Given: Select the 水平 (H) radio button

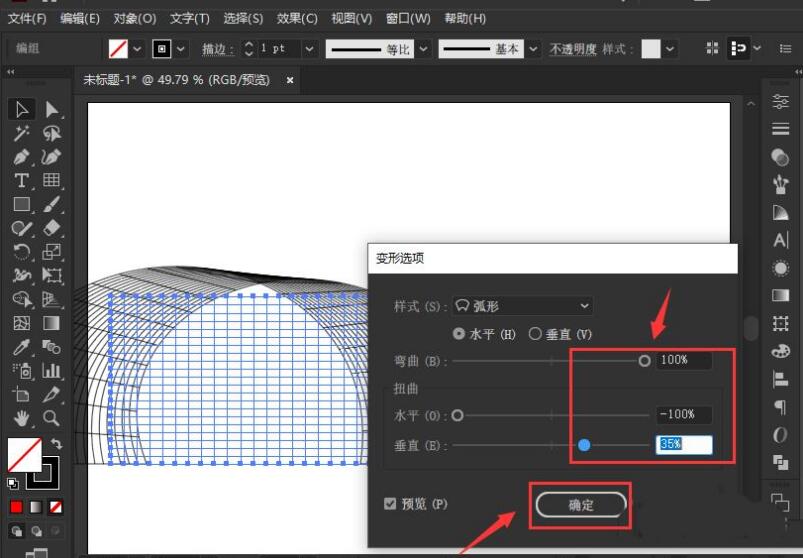Looking at the screenshot, I should tap(459, 334).
